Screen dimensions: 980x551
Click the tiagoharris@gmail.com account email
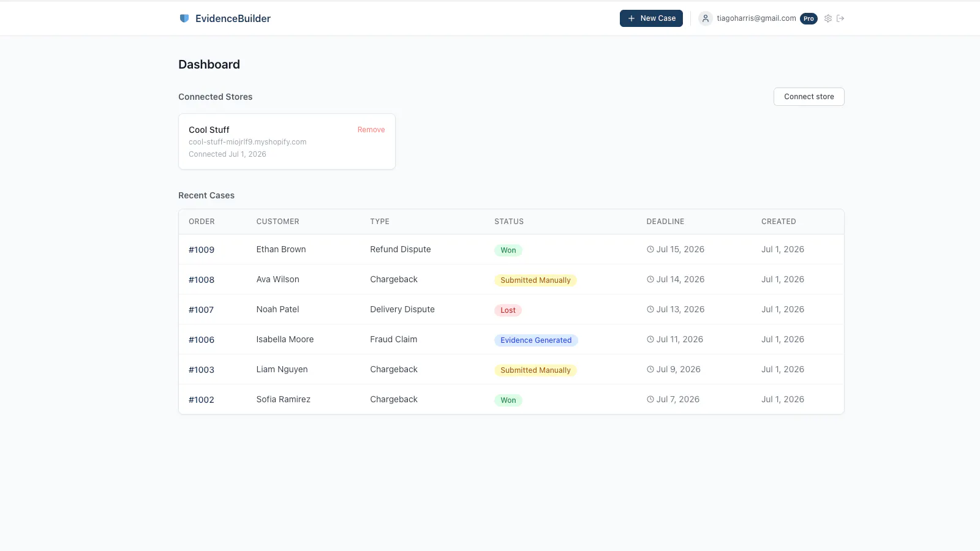[x=756, y=18]
